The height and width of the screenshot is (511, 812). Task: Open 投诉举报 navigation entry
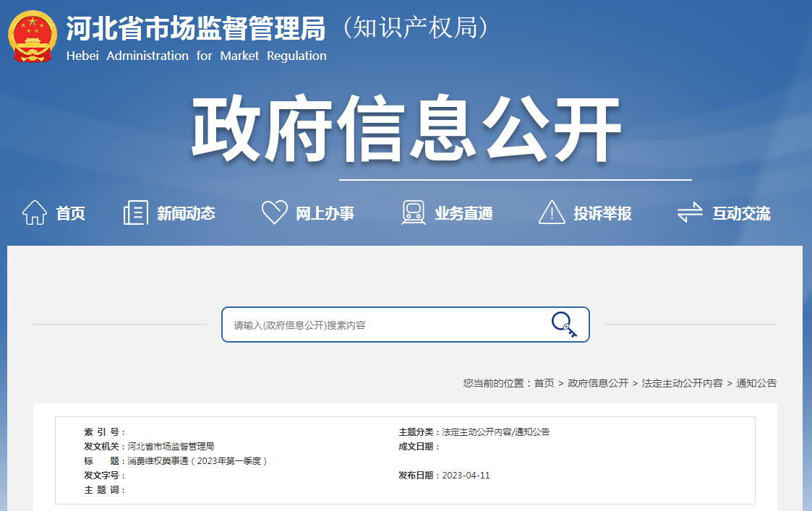pyautogui.click(x=602, y=214)
